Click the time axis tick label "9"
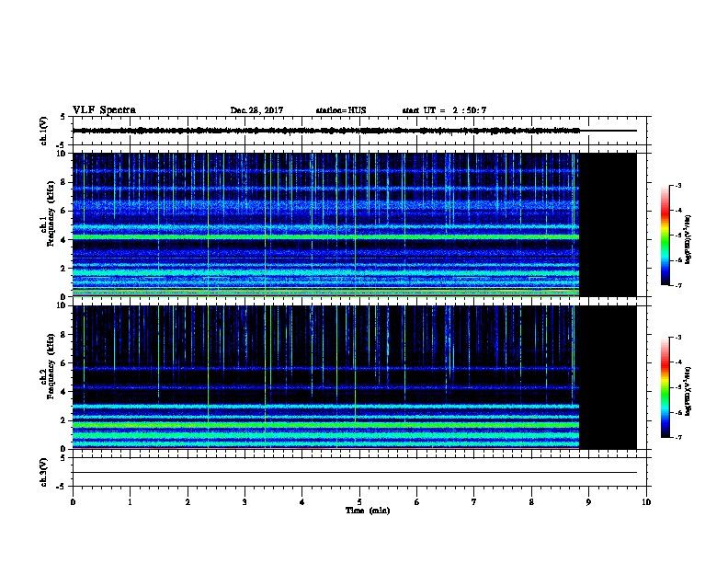The width and height of the screenshot is (728, 563). 588,502
